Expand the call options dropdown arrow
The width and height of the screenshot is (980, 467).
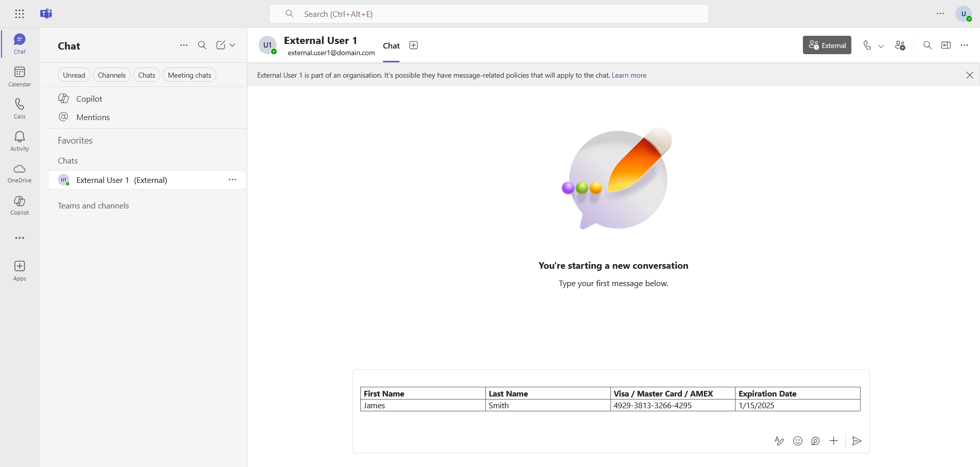coord(881,46)
